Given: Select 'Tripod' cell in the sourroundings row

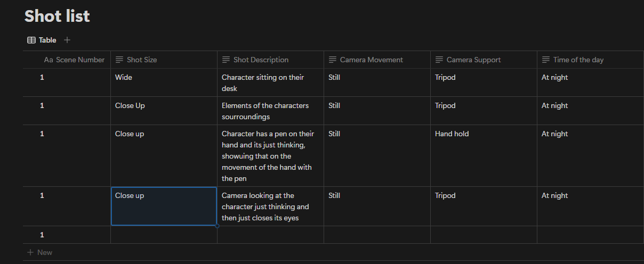Looking at the screenshot, I should point(484,111).
